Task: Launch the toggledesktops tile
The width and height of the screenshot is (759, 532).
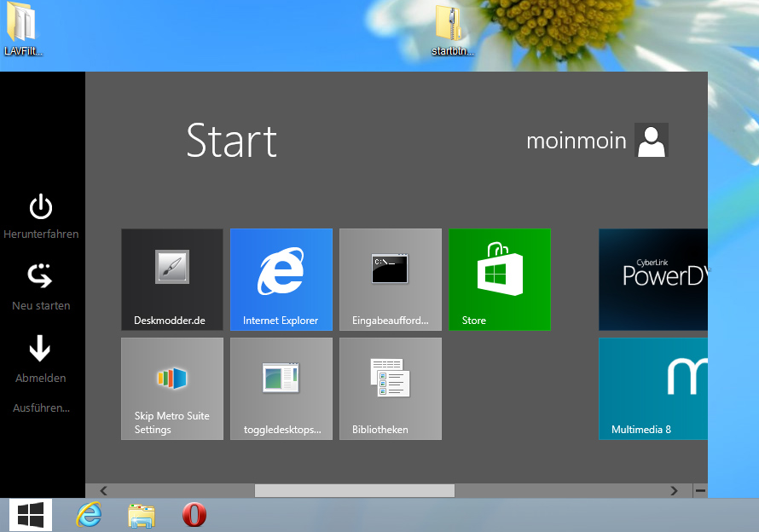Action: coord(281,389)
